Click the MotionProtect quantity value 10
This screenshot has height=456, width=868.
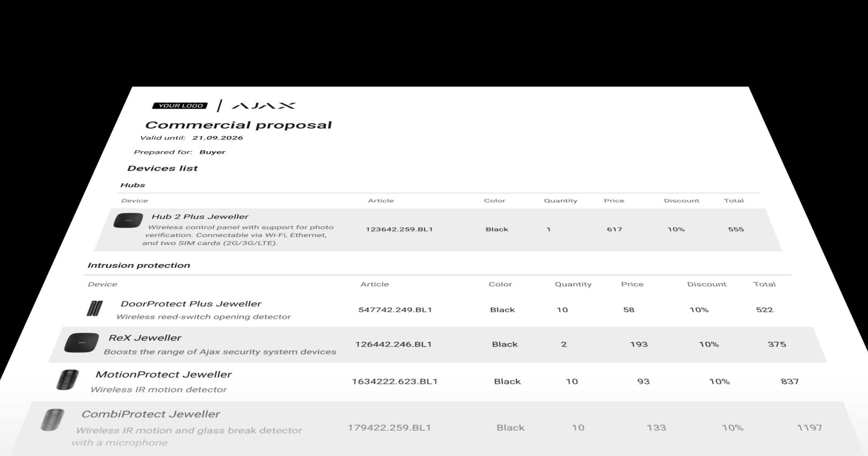click(x=572, y=381)
